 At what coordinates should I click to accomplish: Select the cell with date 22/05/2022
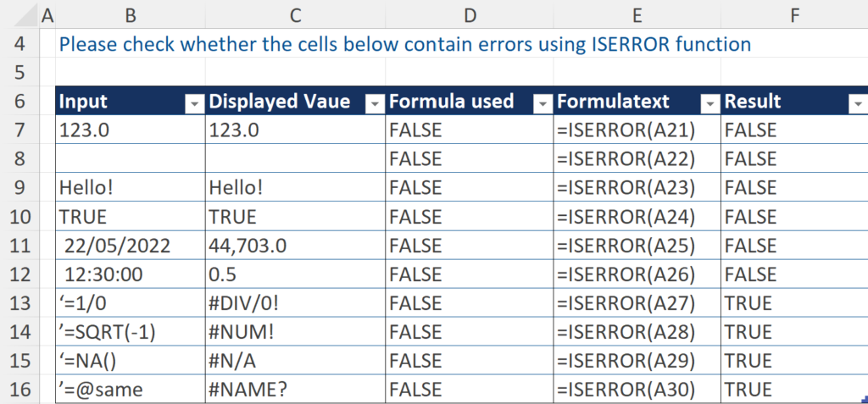pyautogui.click(x=129, y=246)
